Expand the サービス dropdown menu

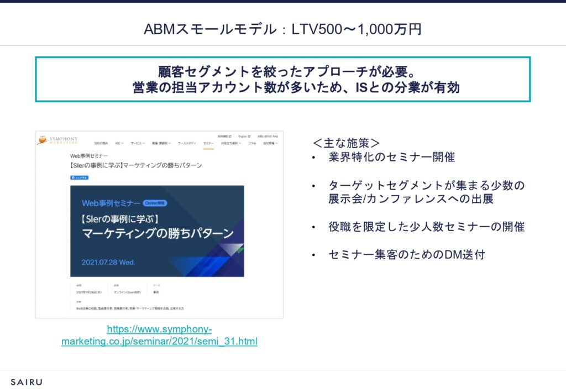click(138, 143)
